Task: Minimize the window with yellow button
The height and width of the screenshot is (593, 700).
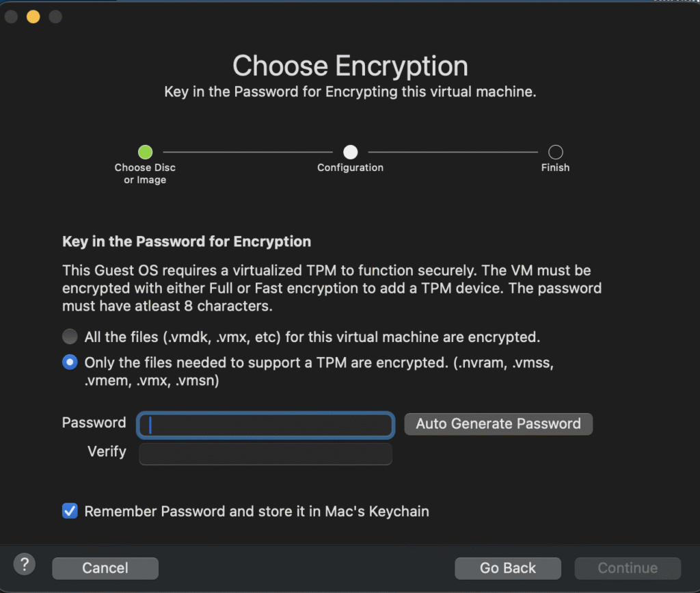Action: point(33,16)
